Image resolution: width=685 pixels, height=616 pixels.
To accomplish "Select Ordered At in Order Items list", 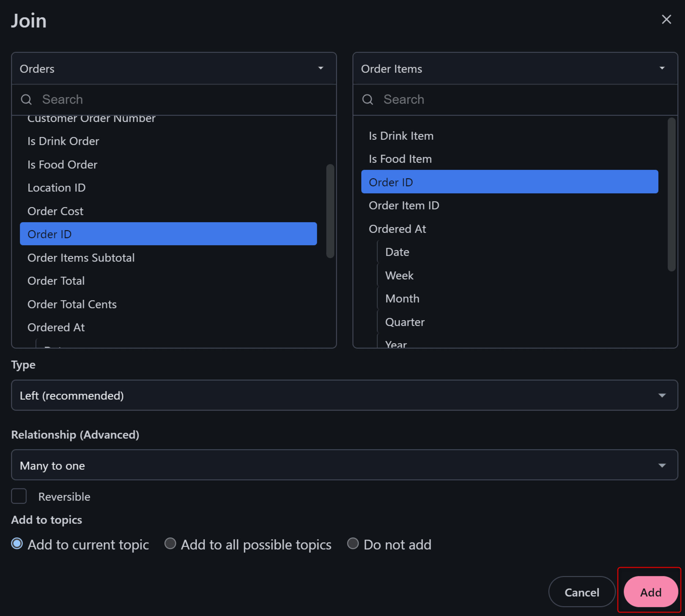I will tap(510, 229).
